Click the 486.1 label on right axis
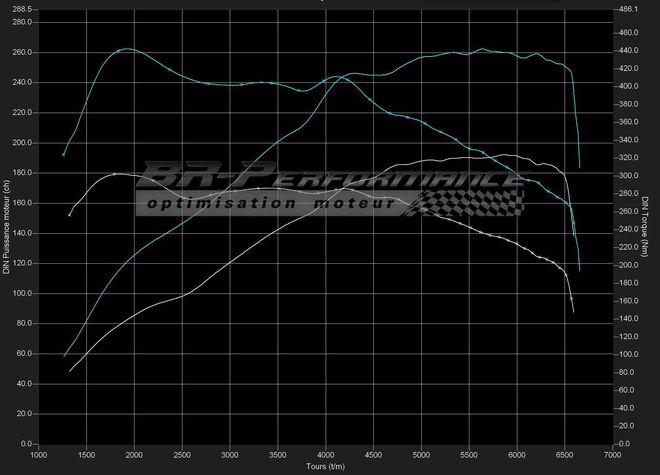660x475 pixels. tap(629, 8)
